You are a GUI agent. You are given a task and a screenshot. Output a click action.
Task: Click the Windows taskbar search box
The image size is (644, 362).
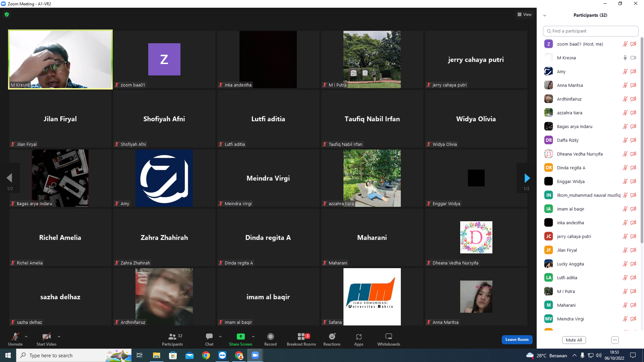point(74,355)
